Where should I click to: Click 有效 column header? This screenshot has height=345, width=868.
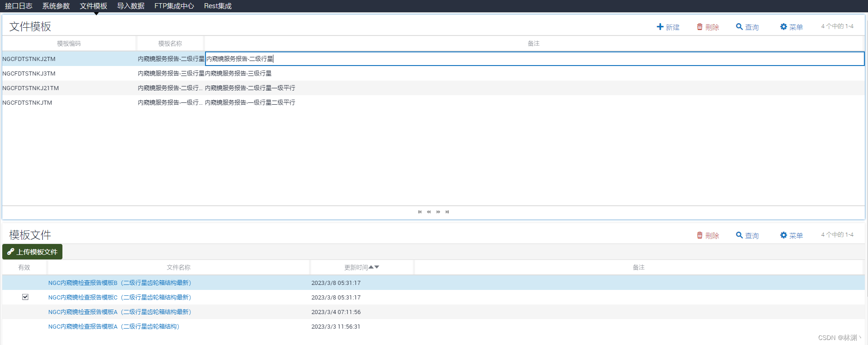[x=24, y=267]
